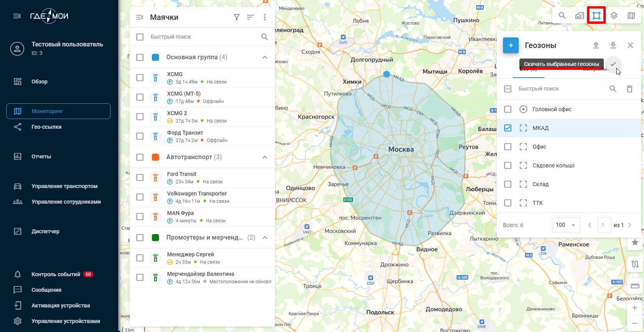Image resolution: width=644 pixels, height=332 pixels.
Task: Click the map search magnifier icon
Action: 562,16
